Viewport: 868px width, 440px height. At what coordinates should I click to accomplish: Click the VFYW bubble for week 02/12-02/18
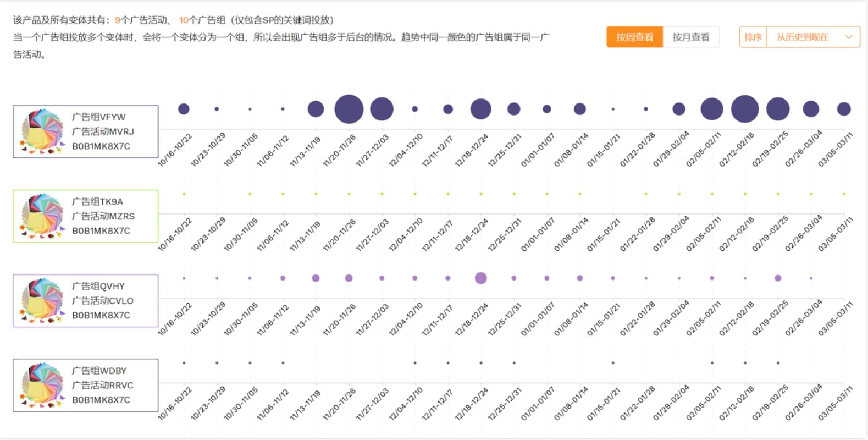(744, 109)
